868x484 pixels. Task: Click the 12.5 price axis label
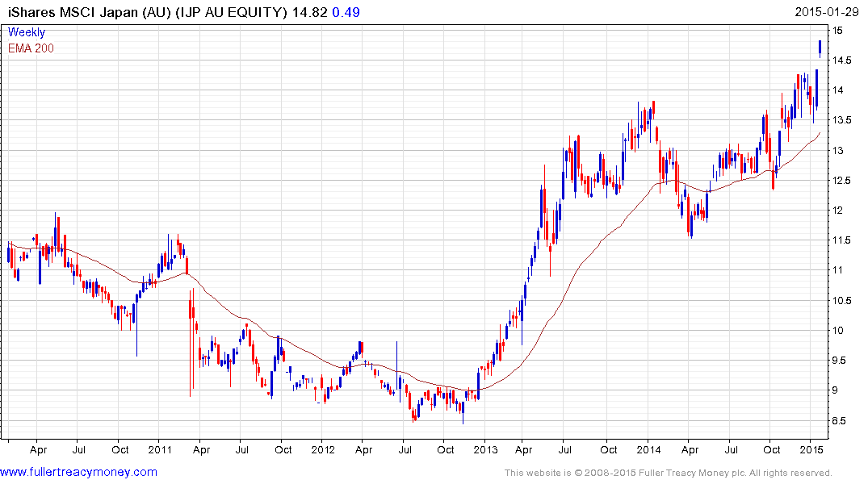click(841, 181)
